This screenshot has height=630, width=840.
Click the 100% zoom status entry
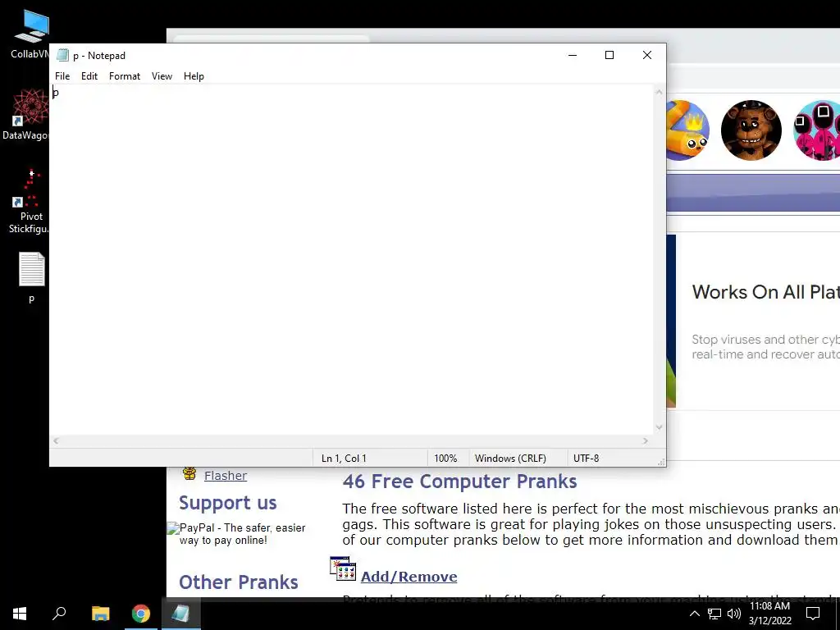tap(445, 458)
